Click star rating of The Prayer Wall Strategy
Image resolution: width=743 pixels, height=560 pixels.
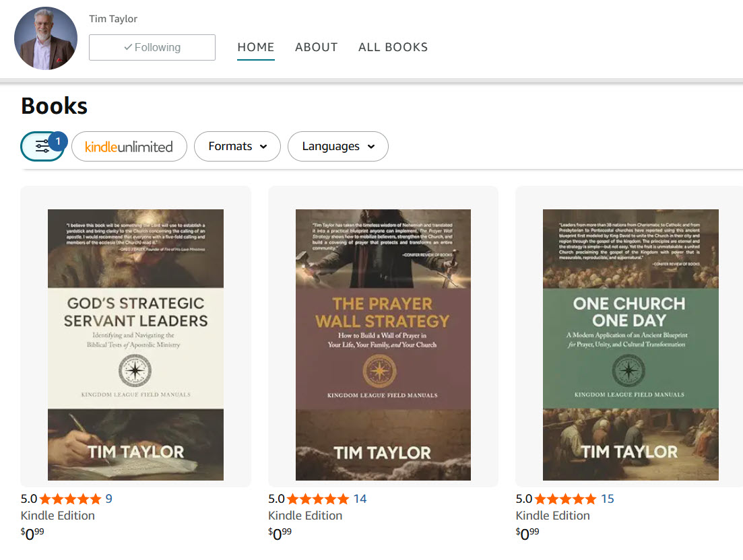(317, 499)
